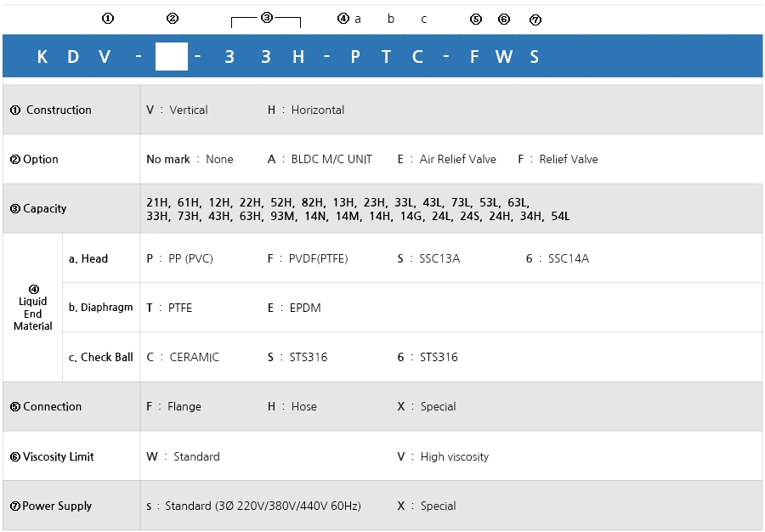The image size is (765, 532).
Task: Choose 'V : High viscosity' limit
Action: coord(443,456)
